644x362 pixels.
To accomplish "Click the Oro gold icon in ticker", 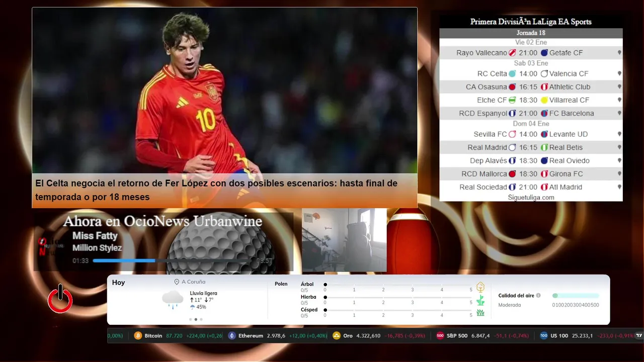I will click(x=337, y=335).
